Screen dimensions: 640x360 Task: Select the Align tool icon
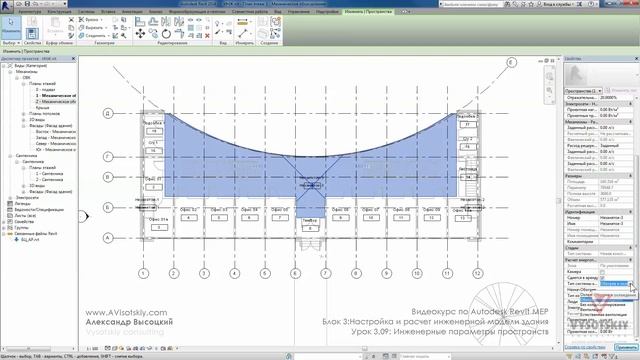coord(140,21)
